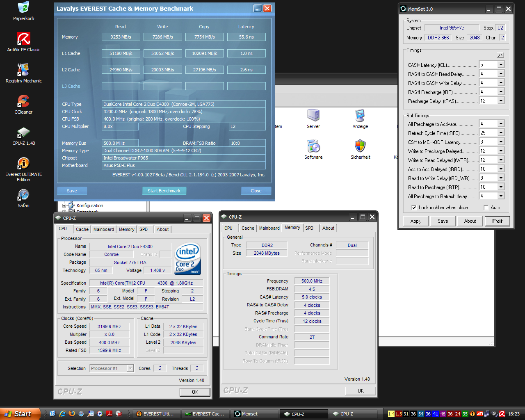525x420 pixels.
Task: Open the Papierkorb recycle bin icon
Action: coord(23,11)
